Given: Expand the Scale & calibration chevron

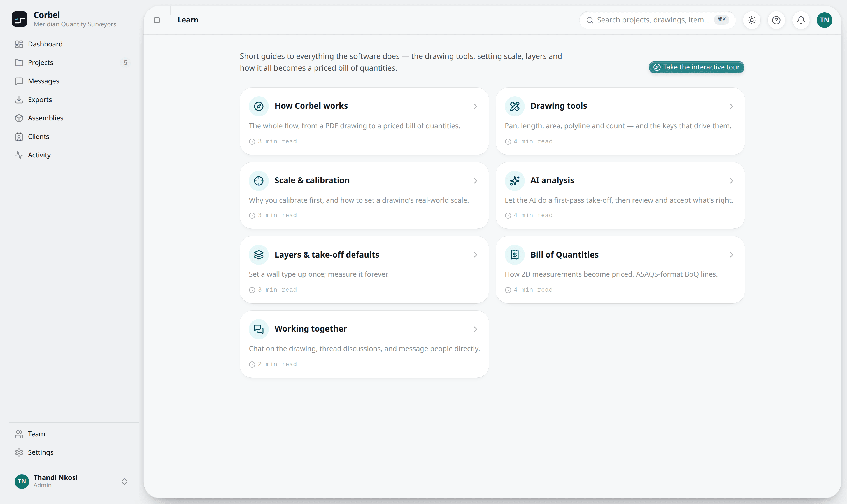Looking at the screenshot, I should (475, 181).
